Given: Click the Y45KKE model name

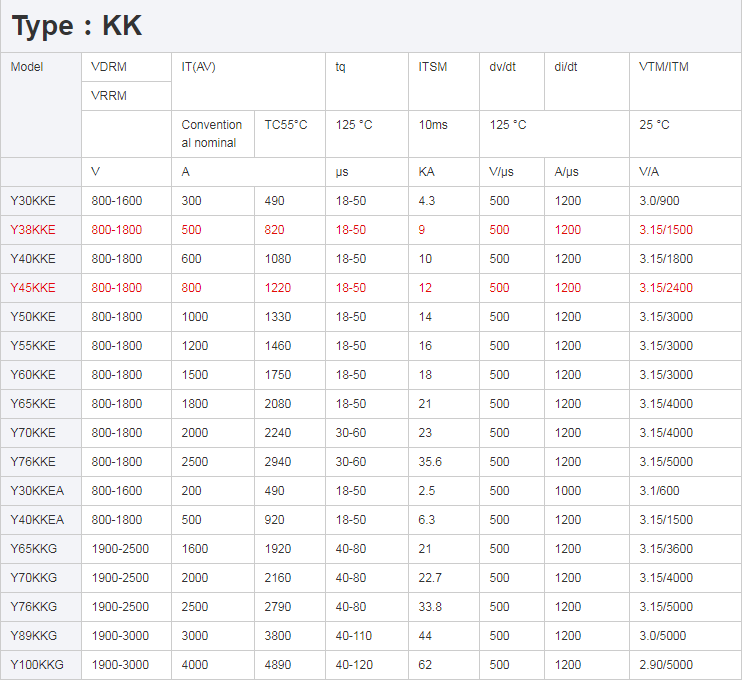Looking at the screenshot, I should 33,288.
